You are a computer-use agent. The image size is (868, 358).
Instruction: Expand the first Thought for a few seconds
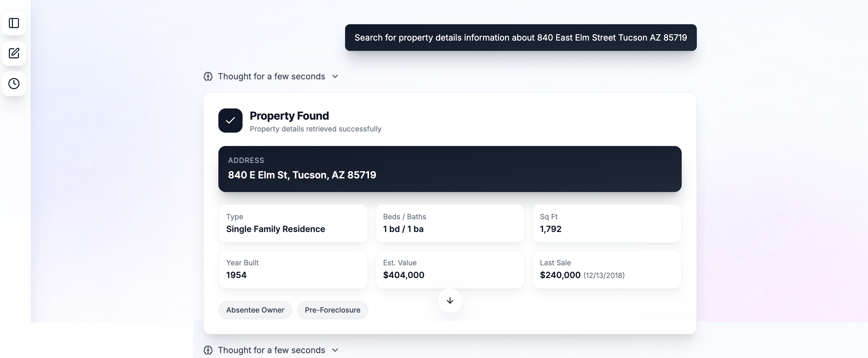[271, 76]
